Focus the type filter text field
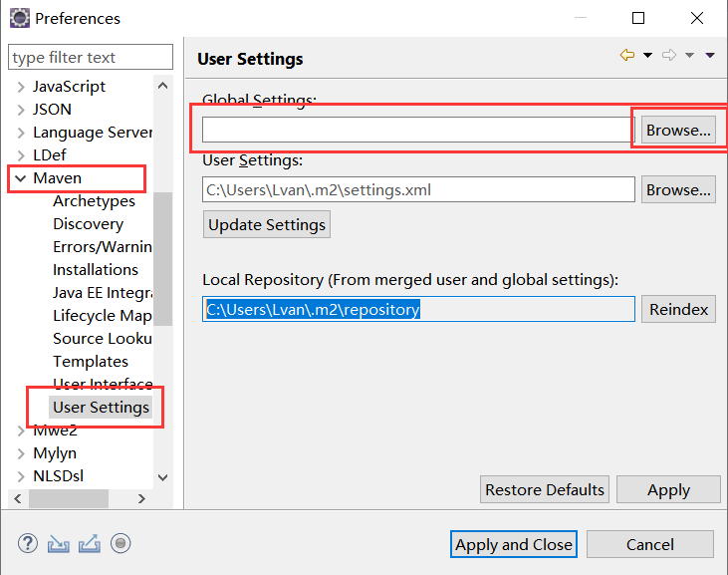Viewport: 728px width, 575px height. coord(91,57)
